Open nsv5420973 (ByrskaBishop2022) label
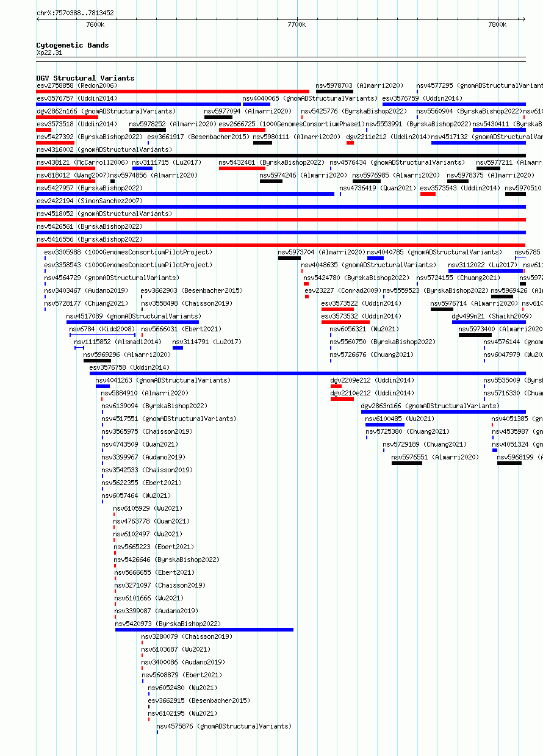Viewport: 543px width, 756px height. coord(168,624)
